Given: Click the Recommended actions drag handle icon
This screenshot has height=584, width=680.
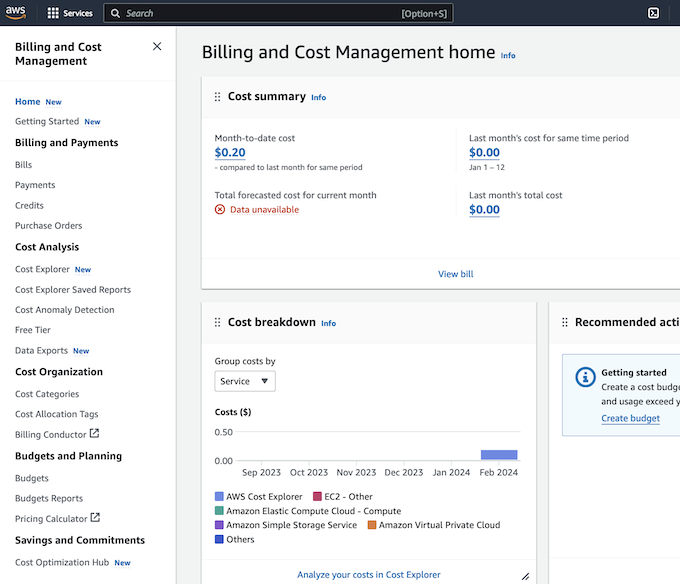Looking at the screenshot, I should tap(565, 323).
